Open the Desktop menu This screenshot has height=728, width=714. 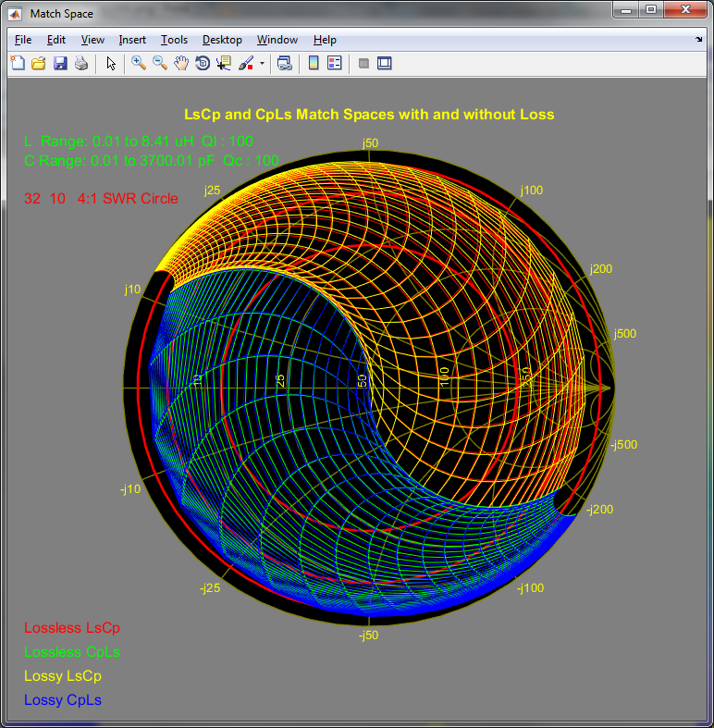[x=222, y=40]
